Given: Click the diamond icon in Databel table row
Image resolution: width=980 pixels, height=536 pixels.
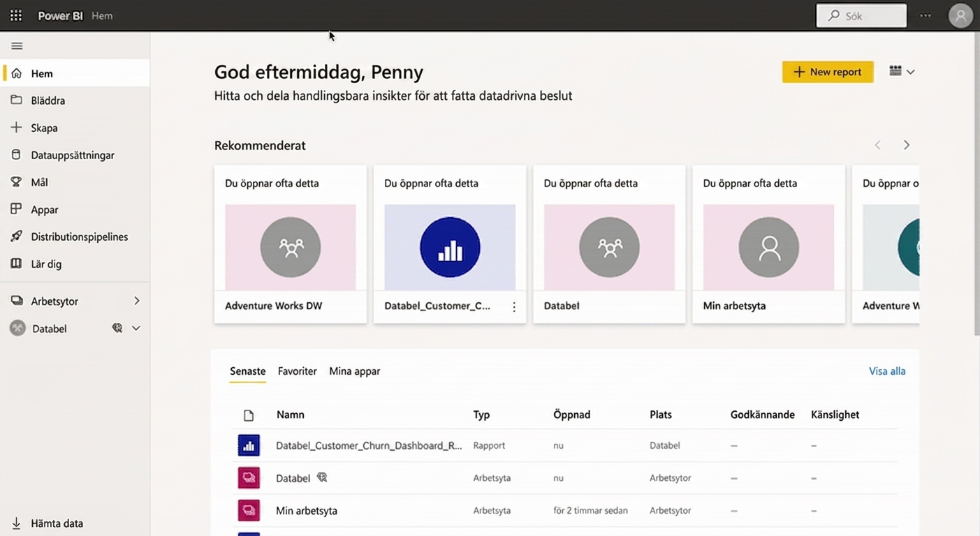Looking at the screenshot, I should (x=322, y=477).
